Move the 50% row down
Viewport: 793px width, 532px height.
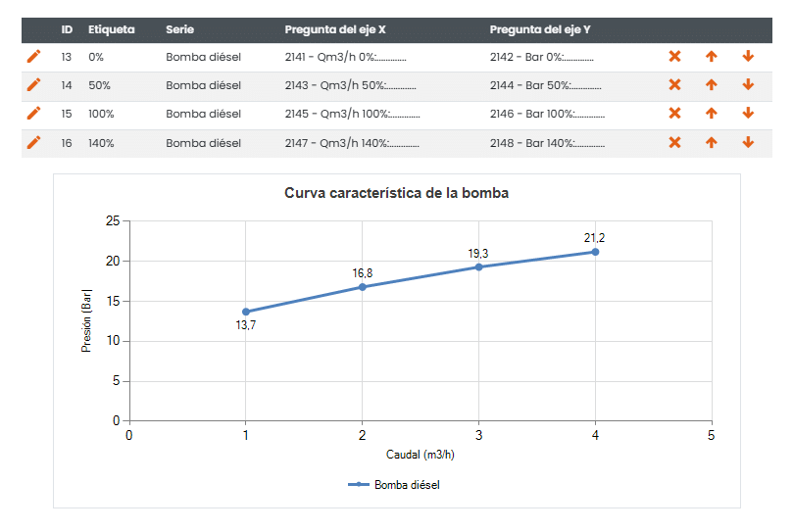pos(749,84)
